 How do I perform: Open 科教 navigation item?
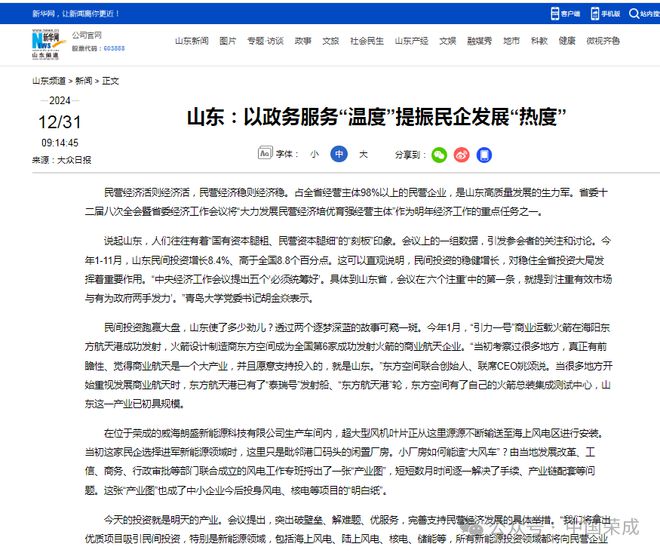tap(539, 41)
